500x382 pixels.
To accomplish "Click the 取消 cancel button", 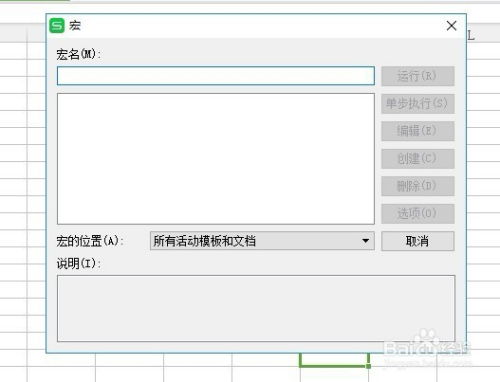I will [418, 241].
